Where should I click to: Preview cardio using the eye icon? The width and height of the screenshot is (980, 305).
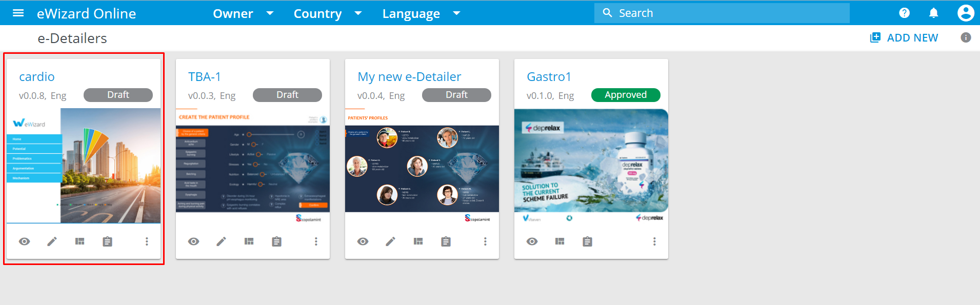(x=24, y=241)
